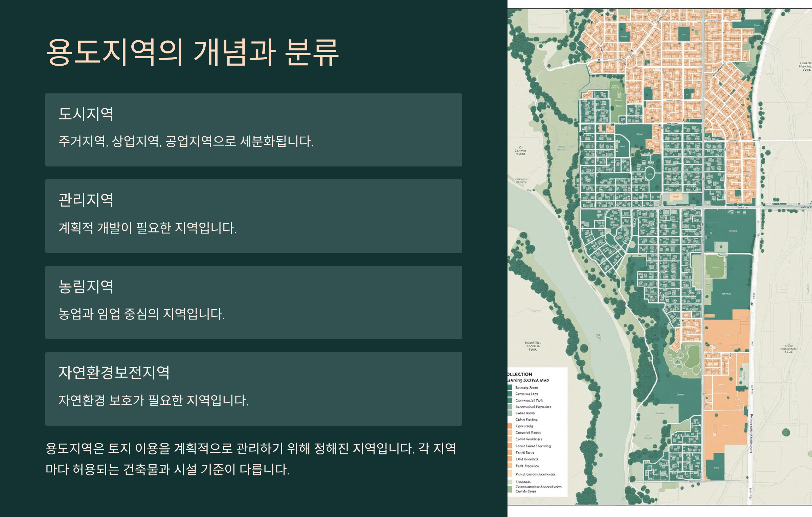Select the 농림지역 card heading
Viewport: 812px width, 517px height.
coord(86,287)
